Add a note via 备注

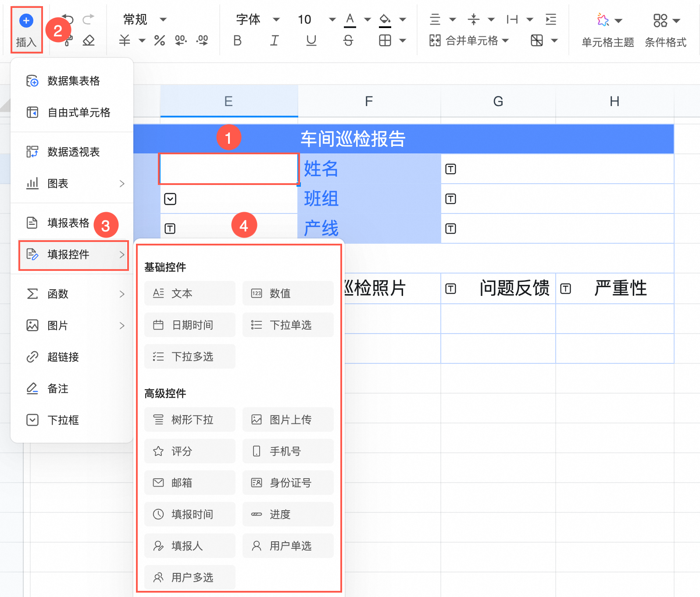(72, 389)
